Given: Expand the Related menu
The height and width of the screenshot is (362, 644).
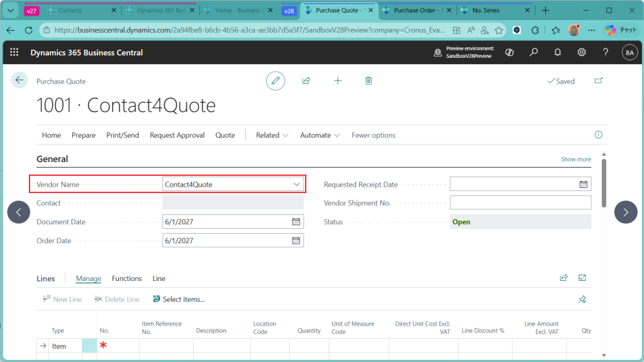Looking at the screenshot, I should [272, 135].
